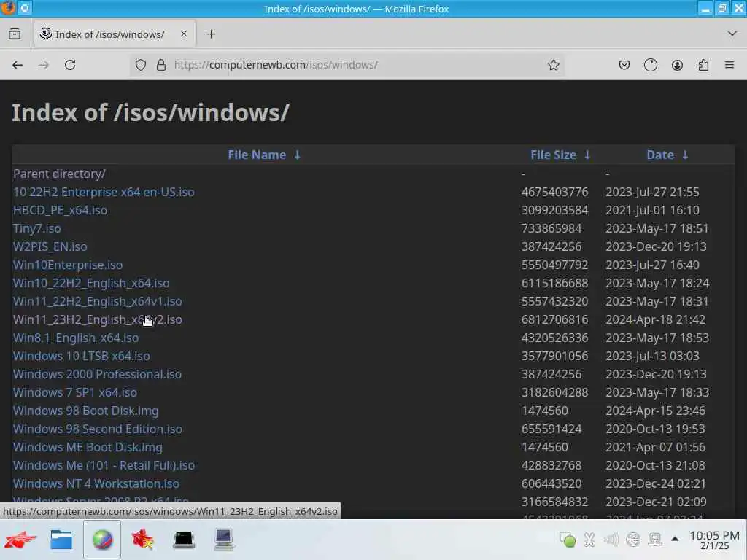Sort by the File Size column header

point(553,155)
